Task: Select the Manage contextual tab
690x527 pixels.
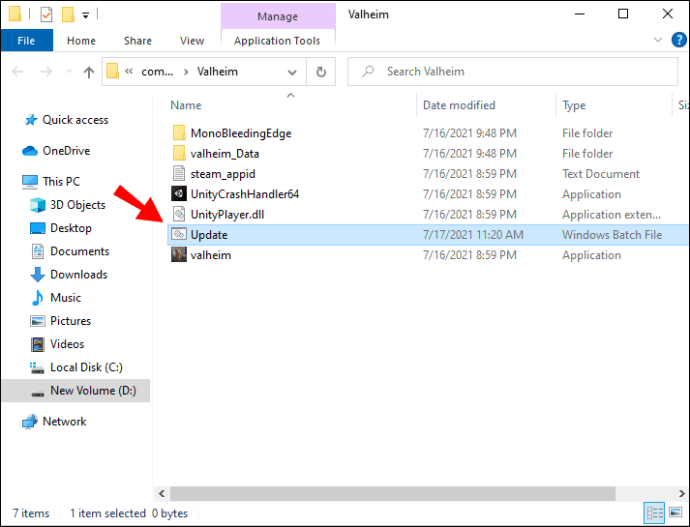Action: pyautogui.click(x=278, y=16)
